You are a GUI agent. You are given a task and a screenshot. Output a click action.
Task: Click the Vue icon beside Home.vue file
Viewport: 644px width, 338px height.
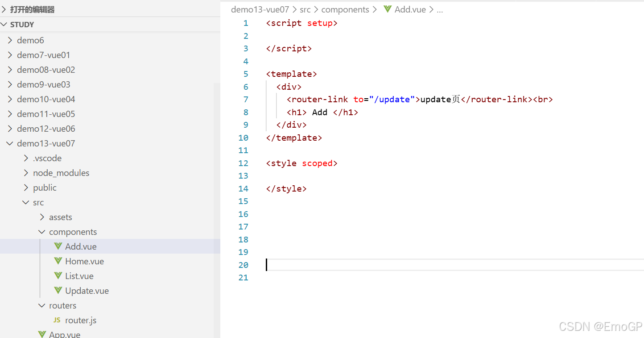pyautogui.click(x=58, y=261)
